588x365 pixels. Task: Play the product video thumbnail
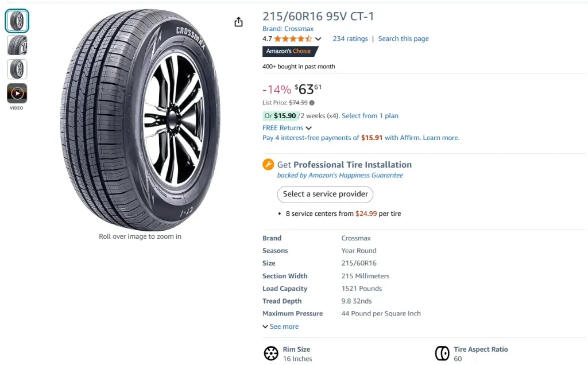[17, 93]
